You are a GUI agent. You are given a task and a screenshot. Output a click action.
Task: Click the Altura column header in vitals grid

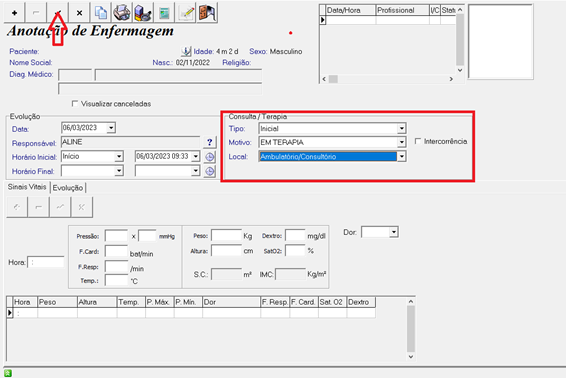97,302
